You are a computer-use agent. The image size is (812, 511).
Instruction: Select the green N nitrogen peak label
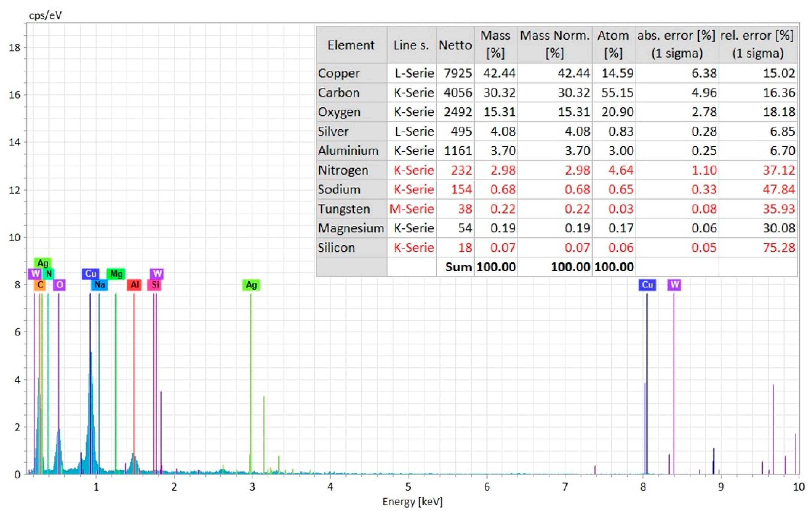[49, 274]
